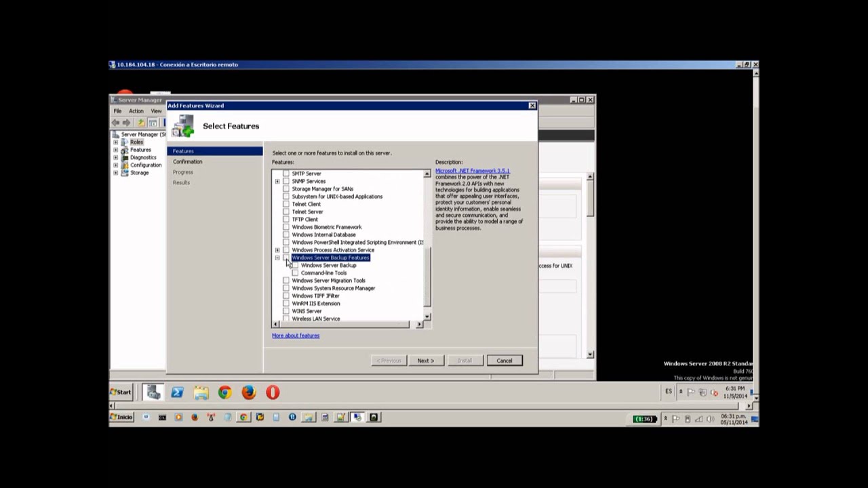Screen dimensions: 868x488
Task: Click the features list vertical scrollbar thumb
Action: (427, 278)
